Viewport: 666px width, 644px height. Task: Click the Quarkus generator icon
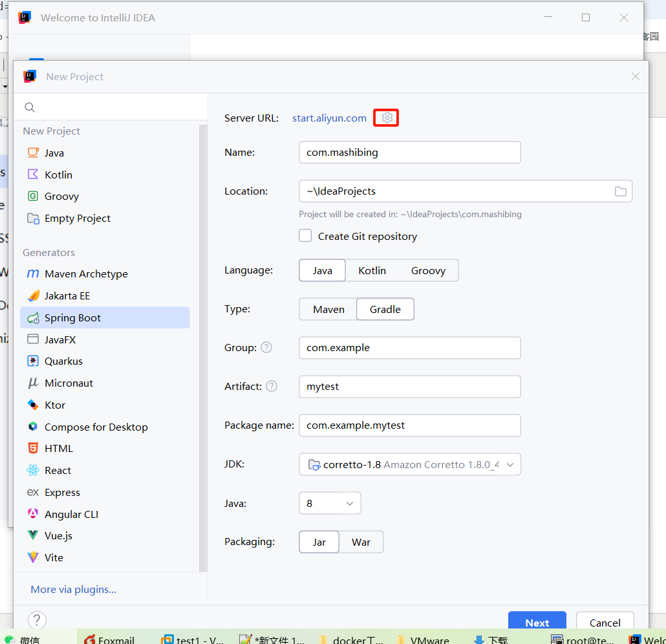click(x=33, y=361)
